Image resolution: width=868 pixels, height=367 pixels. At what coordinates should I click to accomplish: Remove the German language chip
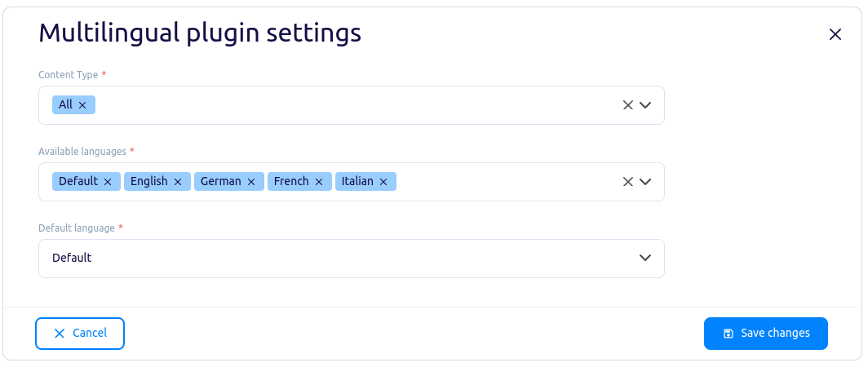251,182
